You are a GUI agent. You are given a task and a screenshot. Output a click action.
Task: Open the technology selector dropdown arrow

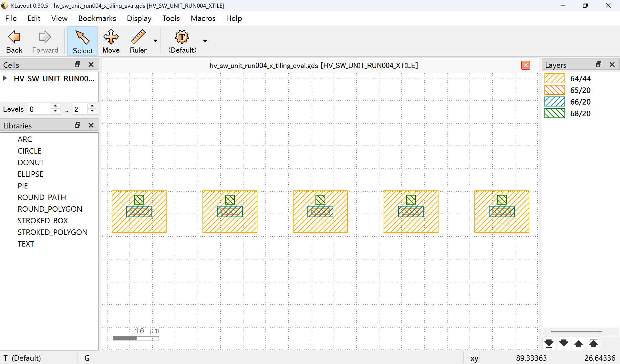205,41
